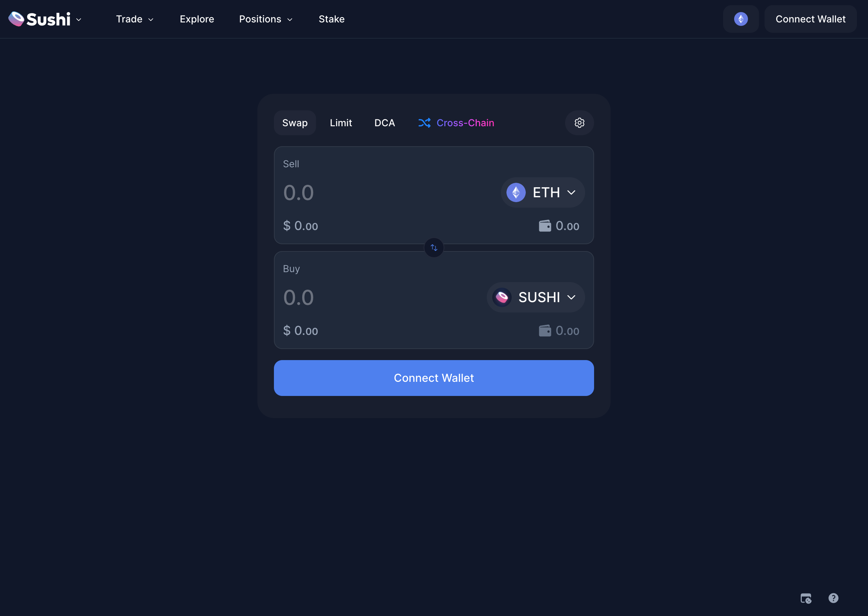Click the help question mark icon

(833, 598)
